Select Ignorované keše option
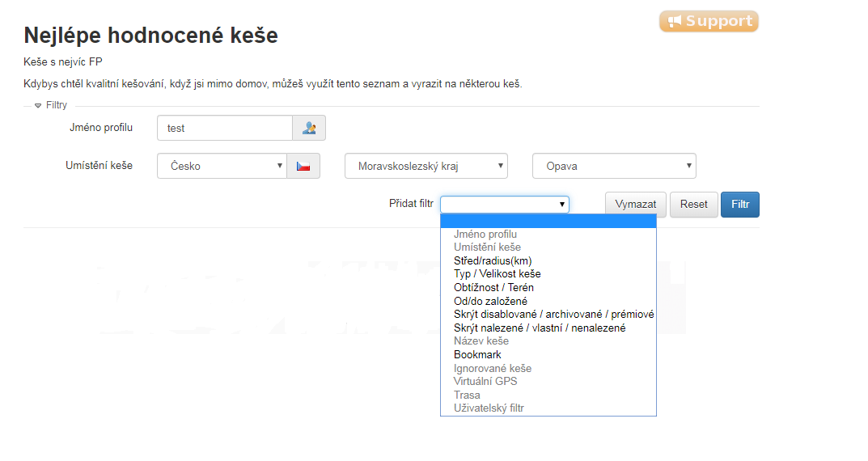 (x=548, y=368)
